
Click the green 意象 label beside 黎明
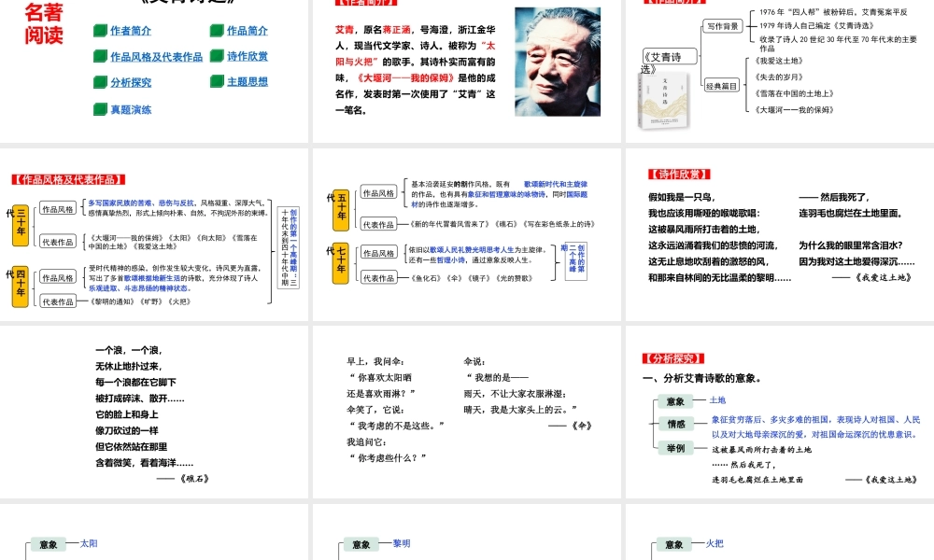361,544
